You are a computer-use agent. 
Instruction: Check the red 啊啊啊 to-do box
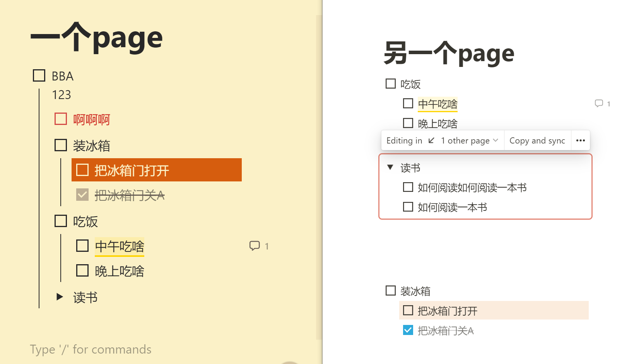(x=61, y=119)
